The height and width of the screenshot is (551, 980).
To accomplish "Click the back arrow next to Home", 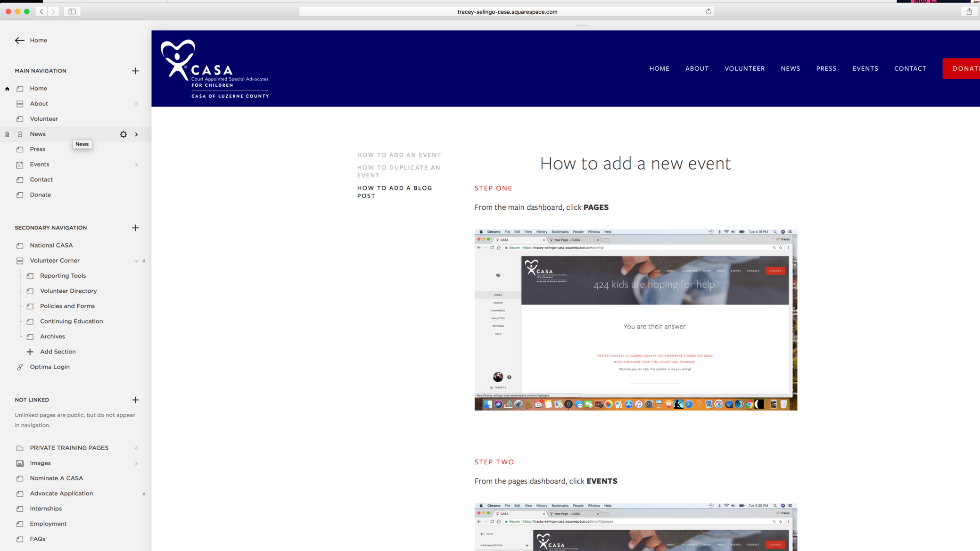I will 19,41.
